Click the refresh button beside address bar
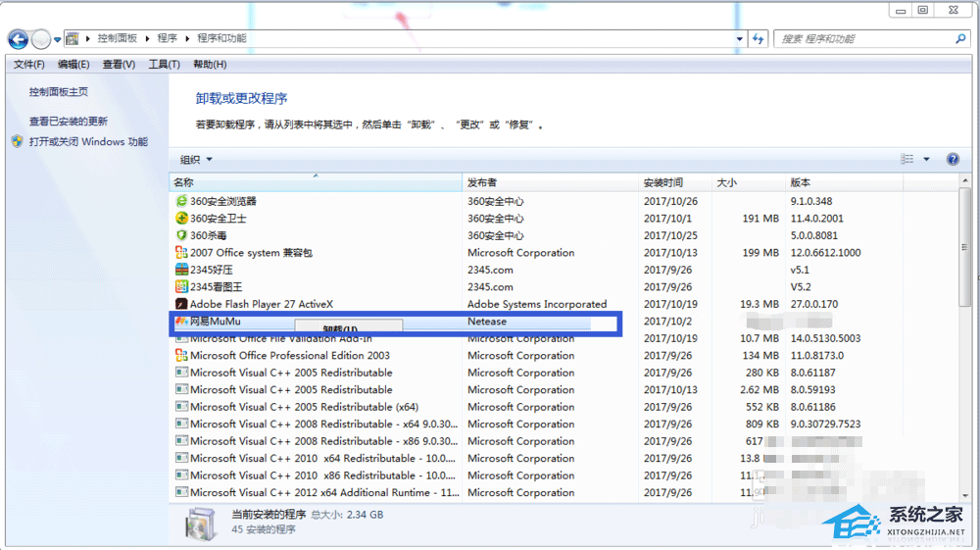980x550 pixels. point(759,39)
